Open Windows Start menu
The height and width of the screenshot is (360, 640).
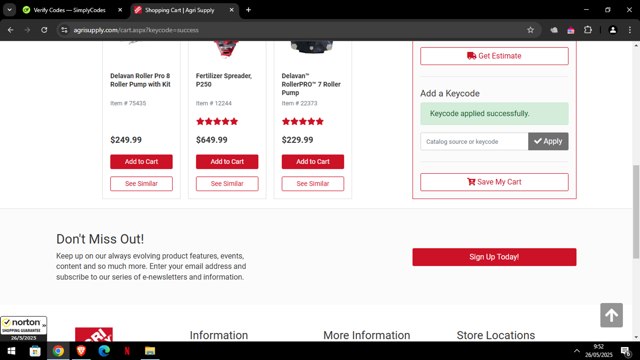(x=11, y=351)
